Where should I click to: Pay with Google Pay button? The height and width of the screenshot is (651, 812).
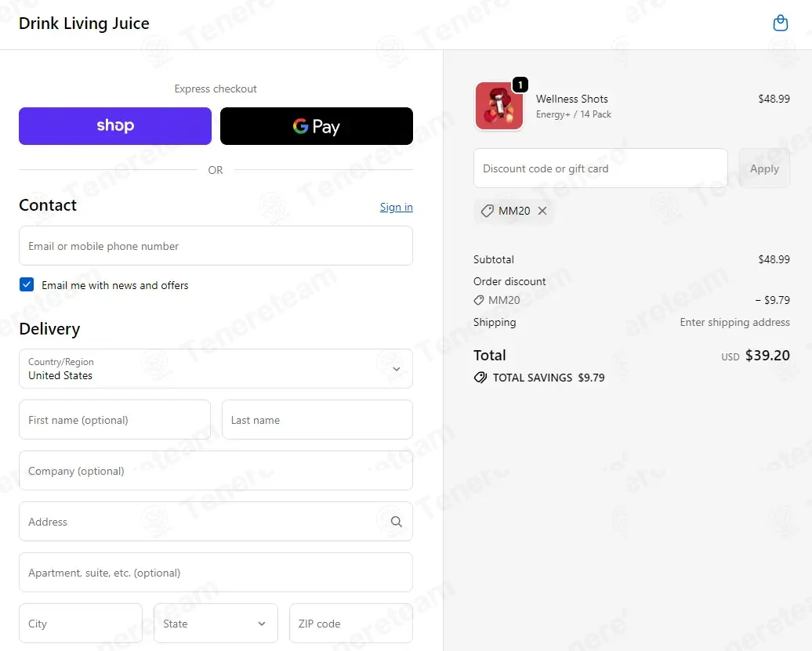(317, 126)
